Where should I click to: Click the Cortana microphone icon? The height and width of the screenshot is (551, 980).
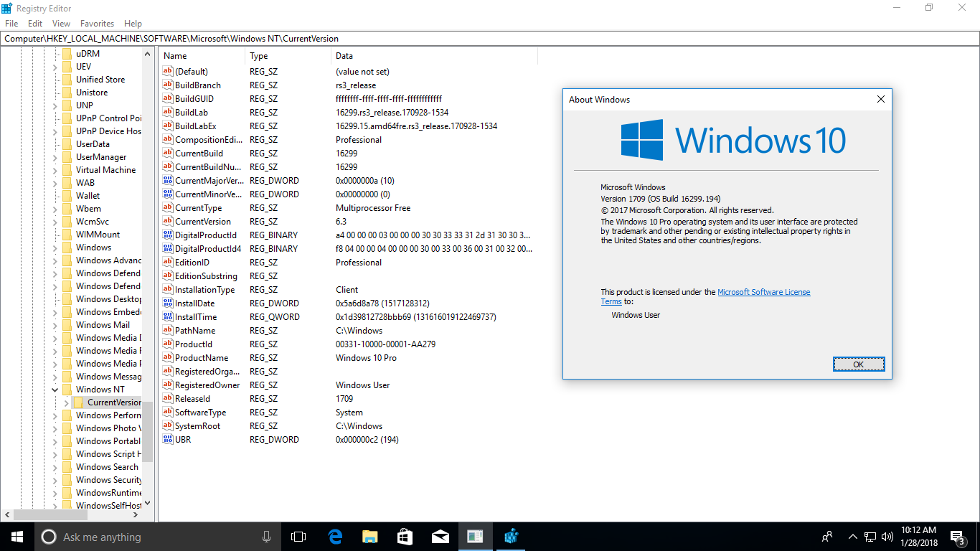[267, 537]
